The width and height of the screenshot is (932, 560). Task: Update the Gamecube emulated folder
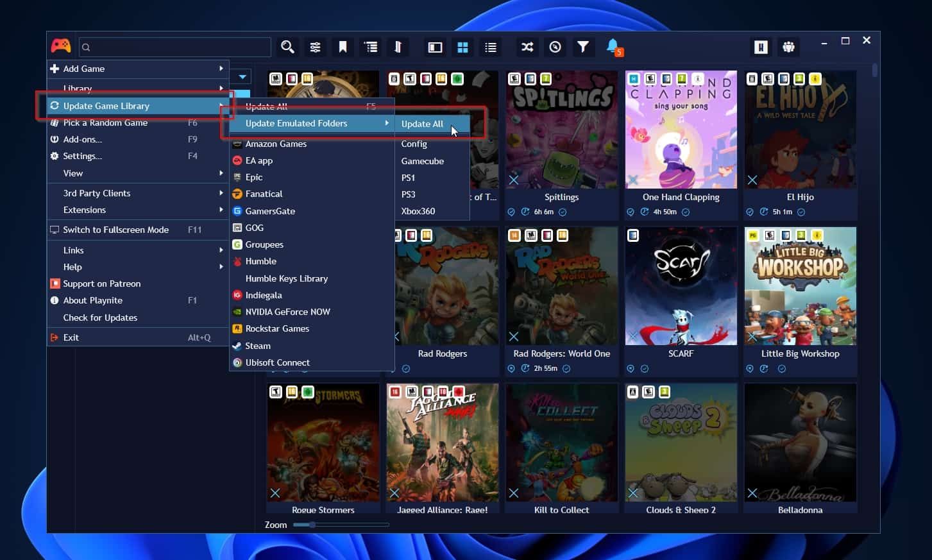432,161
